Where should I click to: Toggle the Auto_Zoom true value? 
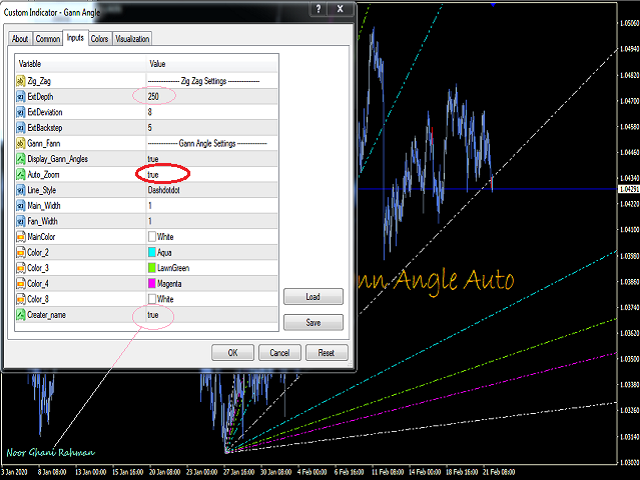click(153, 175)
